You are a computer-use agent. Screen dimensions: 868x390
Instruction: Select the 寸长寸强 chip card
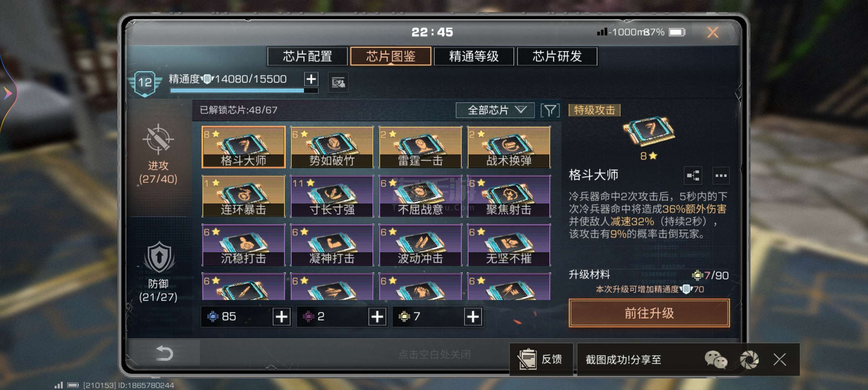(332, 196)
